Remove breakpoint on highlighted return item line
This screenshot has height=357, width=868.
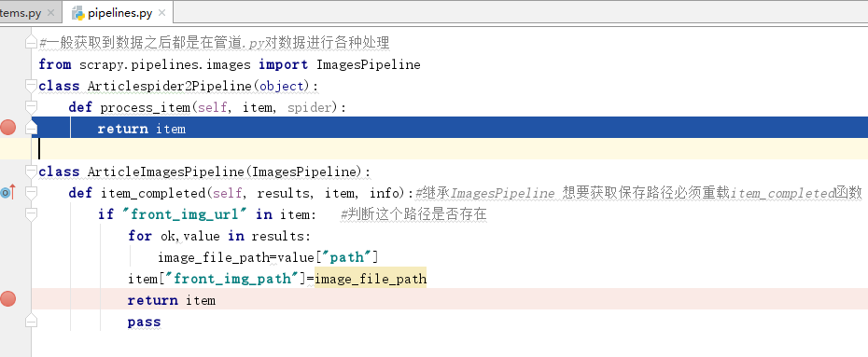pyautogui.click(x=7, y=128)
